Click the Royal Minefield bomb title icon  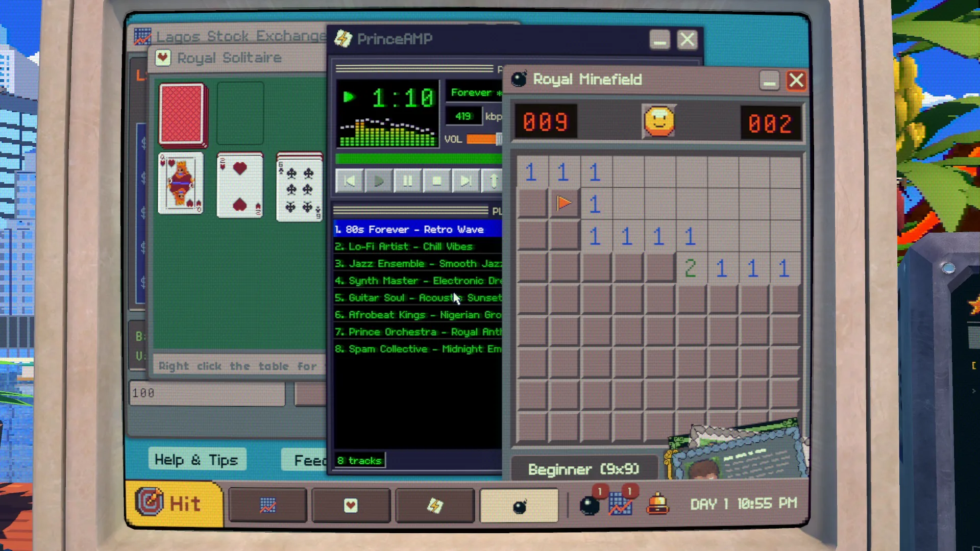point(519,79)
